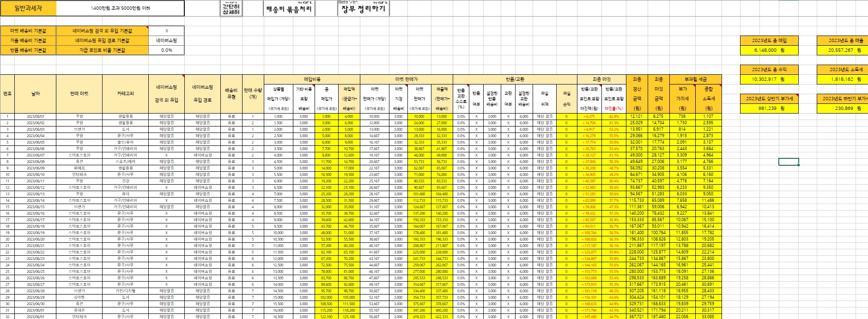
Task: Select the 네이버쇼핑 유입 경로 기본값 cell
Action: (x=102, y=41)
